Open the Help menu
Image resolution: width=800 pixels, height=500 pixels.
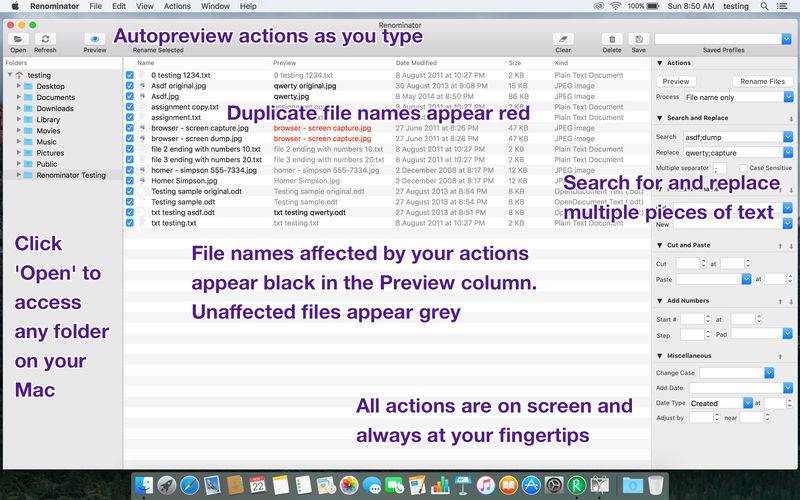pos(248,6)
